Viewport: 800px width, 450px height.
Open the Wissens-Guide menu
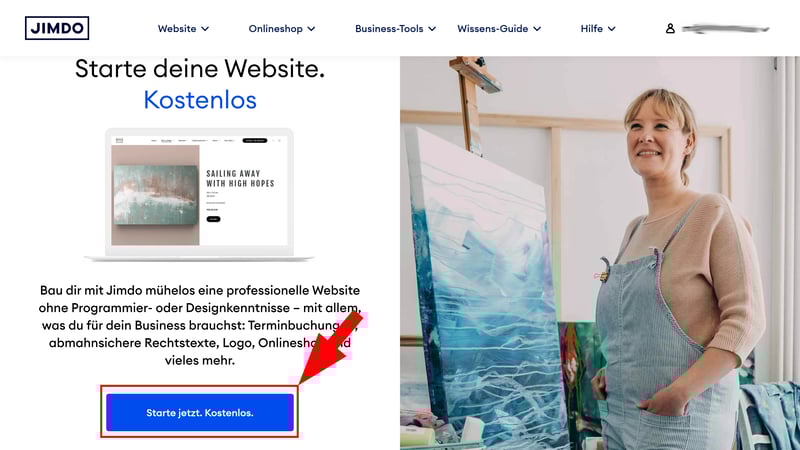click(499, 29)
